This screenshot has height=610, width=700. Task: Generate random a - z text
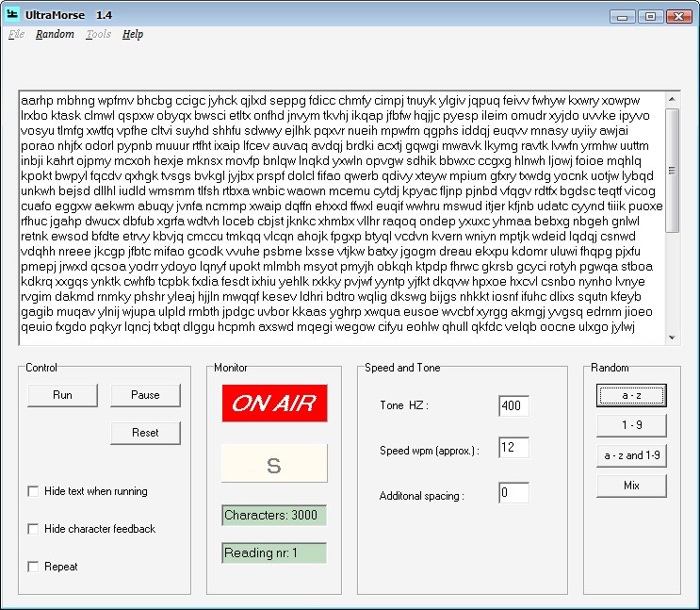click(x=632, y=395)
